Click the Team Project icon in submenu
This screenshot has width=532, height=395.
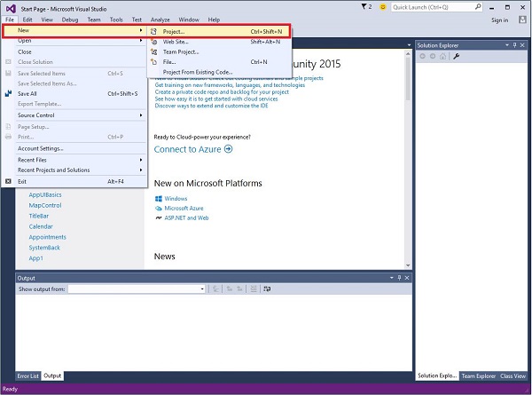coord(154,52)
